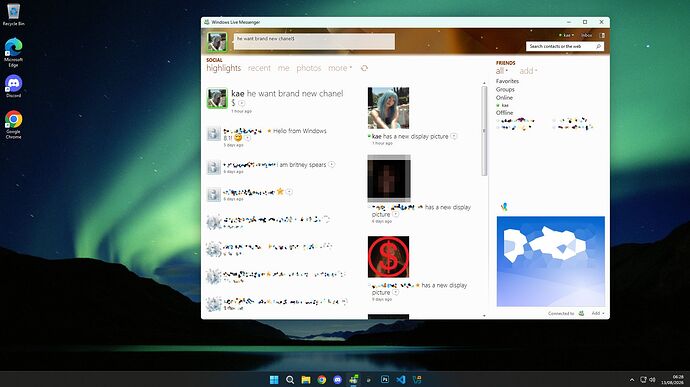Click the feed scroll-down arrow
690x387 pixels.
point(484,316)
